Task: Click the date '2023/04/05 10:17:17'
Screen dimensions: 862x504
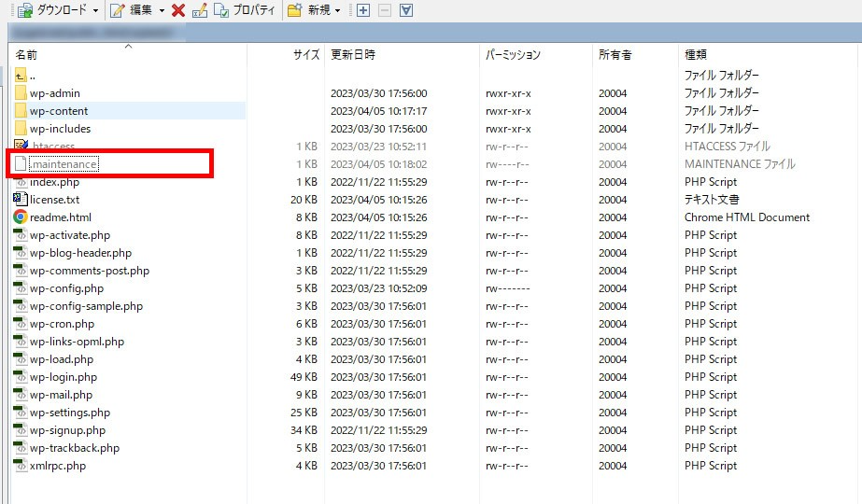Action: (379, 110)
